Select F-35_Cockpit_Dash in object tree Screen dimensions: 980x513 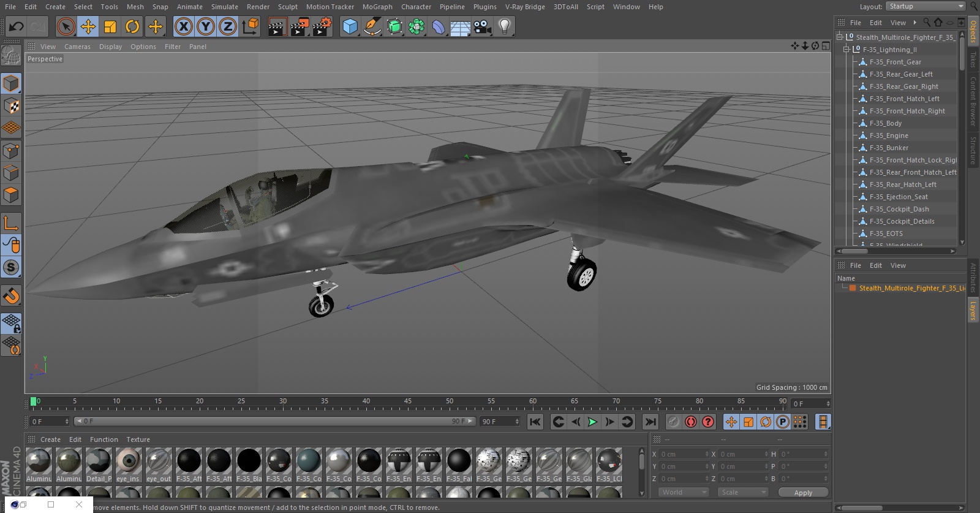coord(899,209)
